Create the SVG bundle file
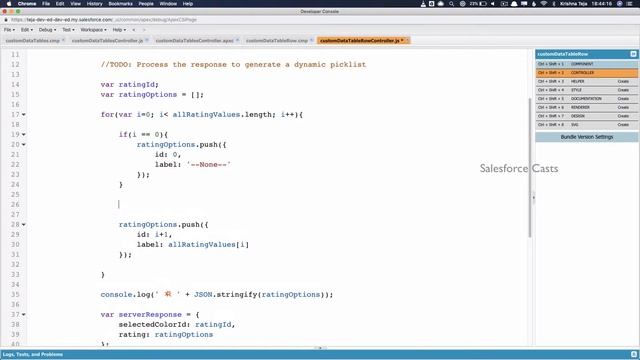 [623, 124]
